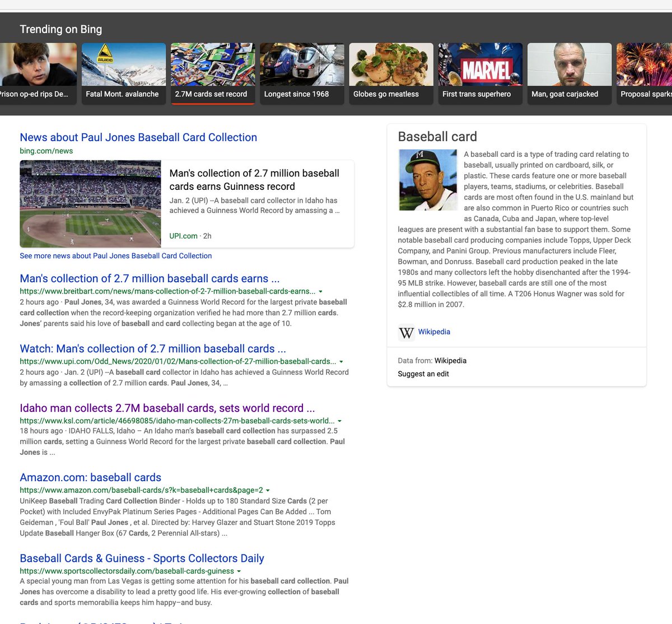Click the sportscollectorsdaily.com green URL
672x624 pixels.
click(127, 571)
